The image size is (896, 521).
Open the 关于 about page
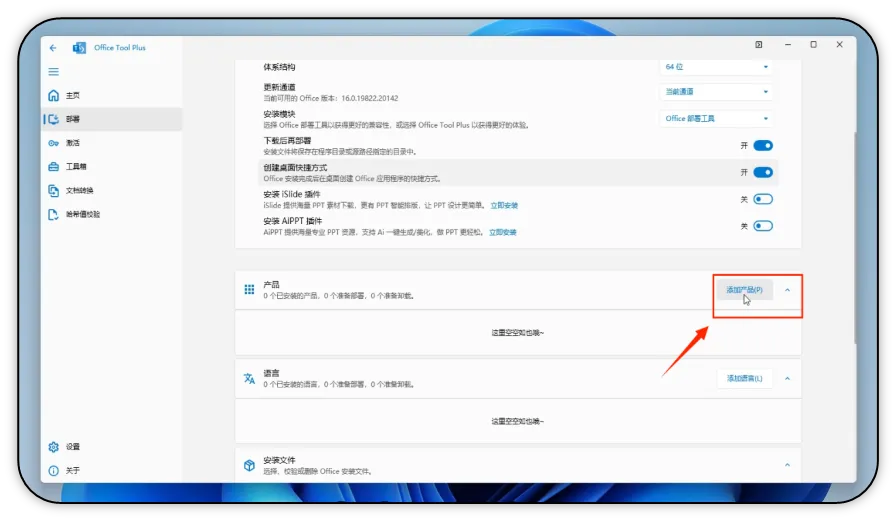click(112, 471)
